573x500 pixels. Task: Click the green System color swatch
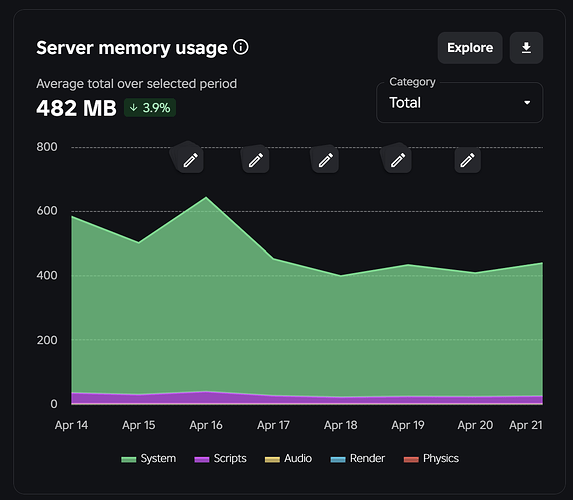coord(129,459)
